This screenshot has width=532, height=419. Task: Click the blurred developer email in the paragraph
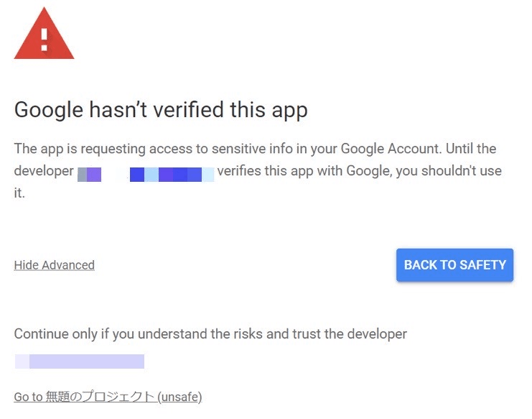tap(146, 175)
